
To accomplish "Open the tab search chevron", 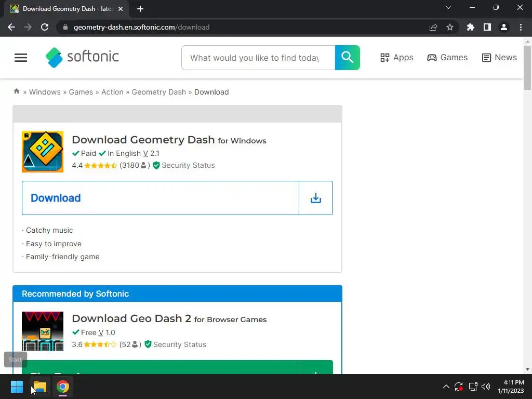I will point(448,7).
